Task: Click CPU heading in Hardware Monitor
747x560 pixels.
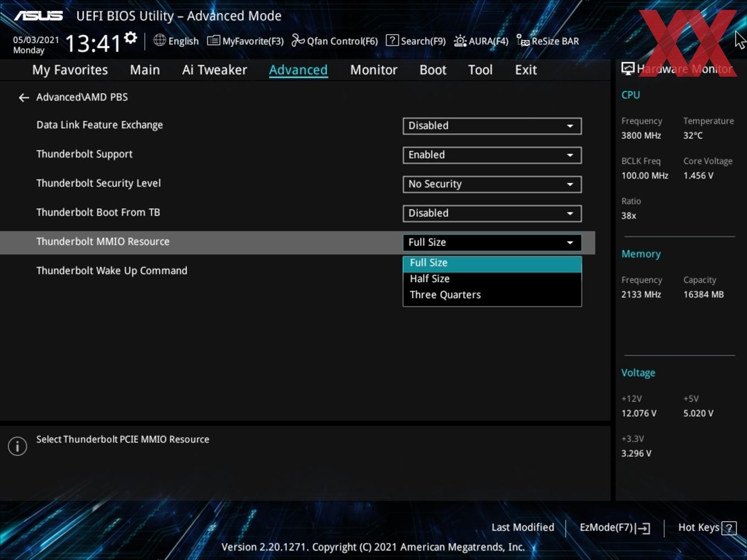Action: 630,94
